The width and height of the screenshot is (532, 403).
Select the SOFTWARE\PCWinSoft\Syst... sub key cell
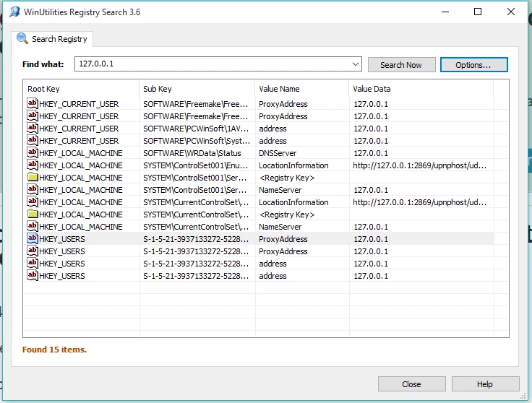pyautogui.click(x=197, y=141)
